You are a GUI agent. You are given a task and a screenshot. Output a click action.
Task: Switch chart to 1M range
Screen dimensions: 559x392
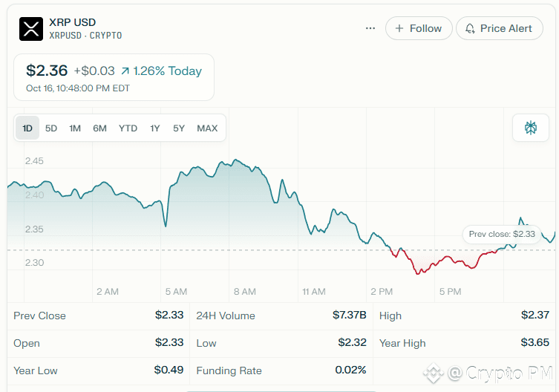pos(75,128)
